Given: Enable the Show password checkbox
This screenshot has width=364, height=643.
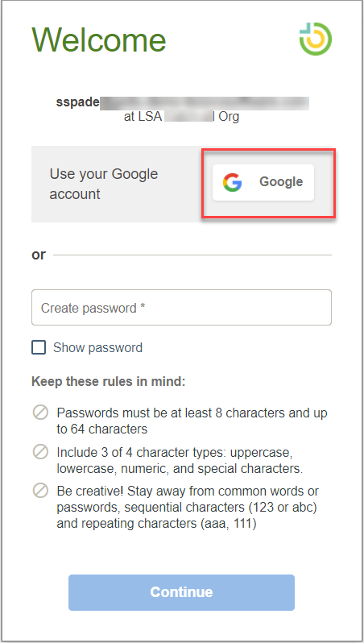Looking at the screenshot, I should (39, 348).
